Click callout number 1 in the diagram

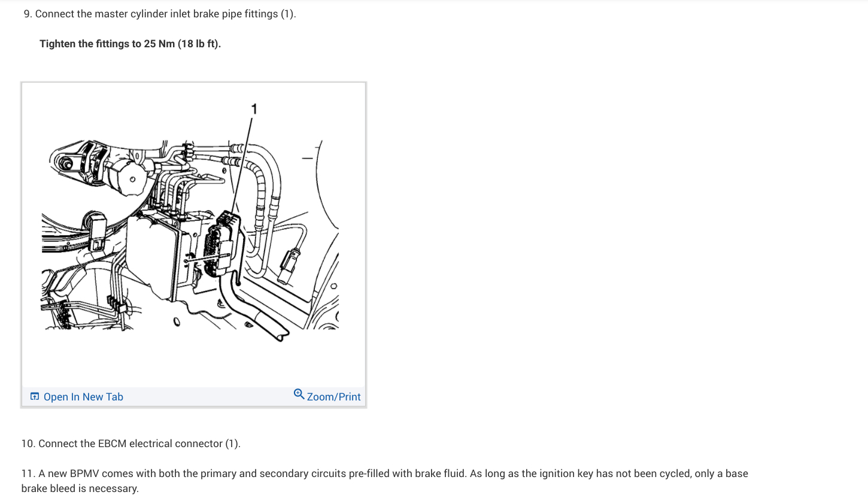click(254, 109)
